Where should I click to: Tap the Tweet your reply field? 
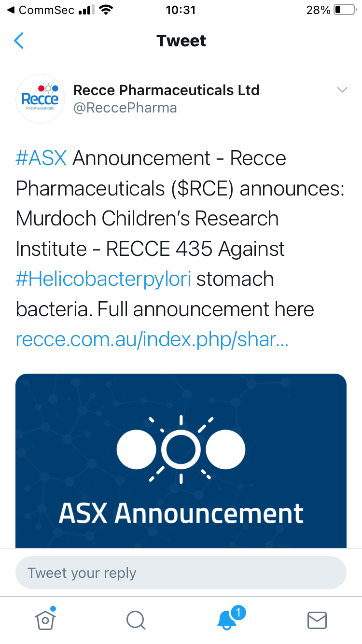(181, 573)
